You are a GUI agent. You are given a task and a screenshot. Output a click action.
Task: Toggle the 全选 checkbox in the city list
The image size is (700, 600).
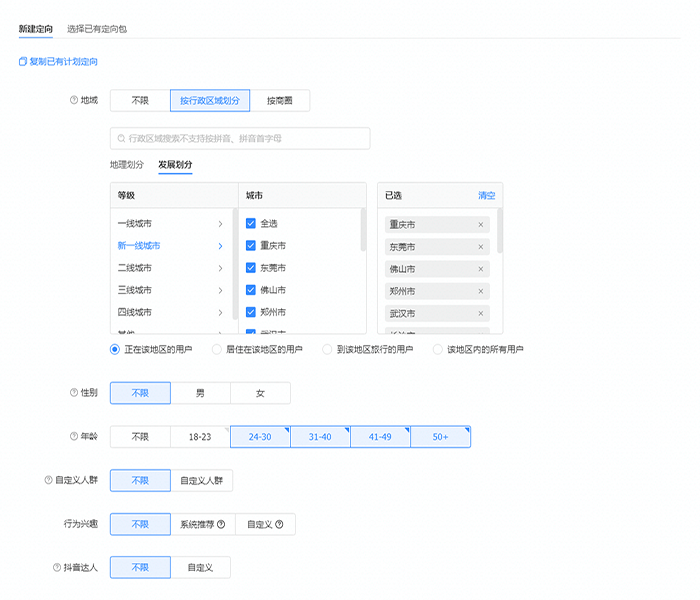(251, 224)
